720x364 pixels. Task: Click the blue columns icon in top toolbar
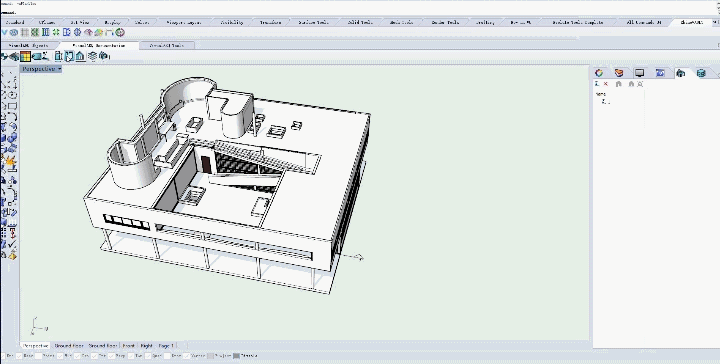[x=45, y=33]
